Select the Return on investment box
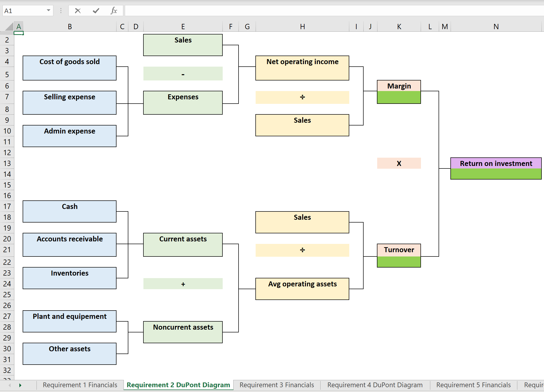This screenshot has height=392, width=544. point(496,163)
